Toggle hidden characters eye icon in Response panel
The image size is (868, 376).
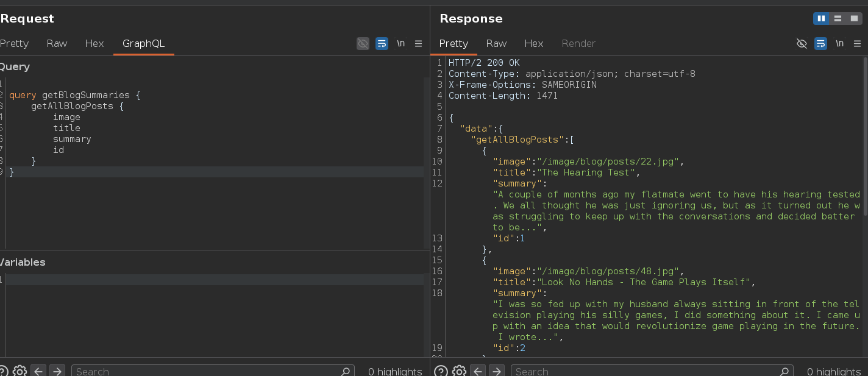tap(802, 43)
